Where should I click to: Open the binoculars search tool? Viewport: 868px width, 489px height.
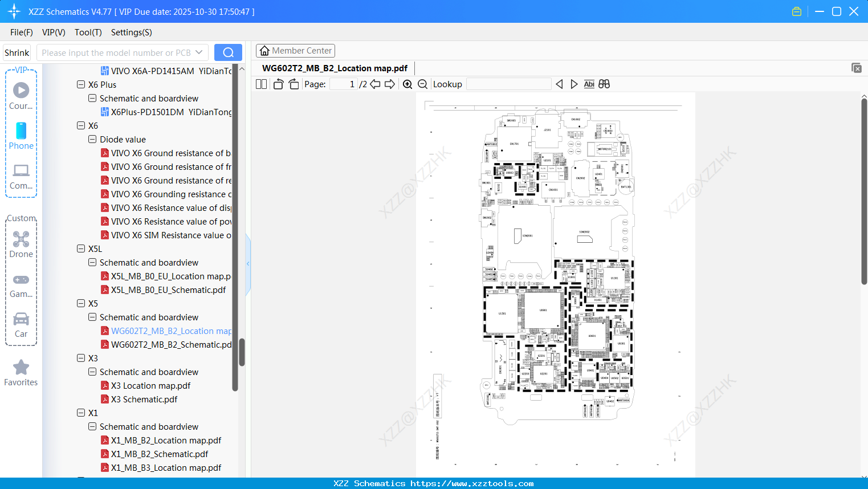(x=604, y=84)
